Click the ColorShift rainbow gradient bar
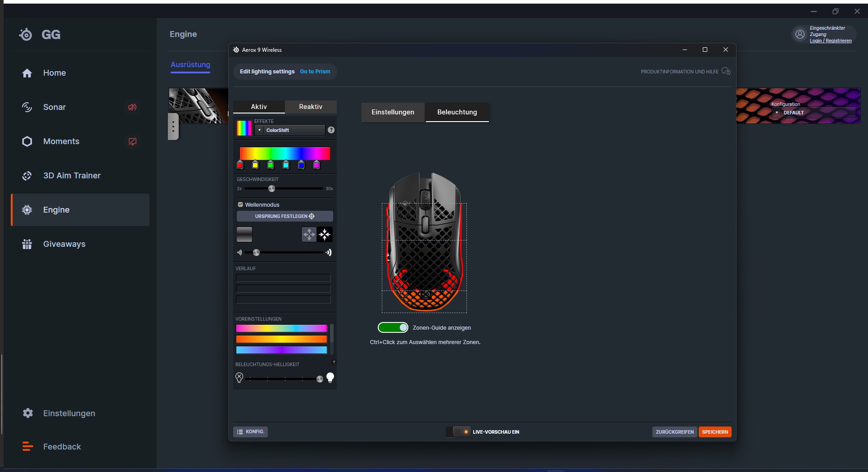This screenshot has width=868, height=472. tap(285, 153)
